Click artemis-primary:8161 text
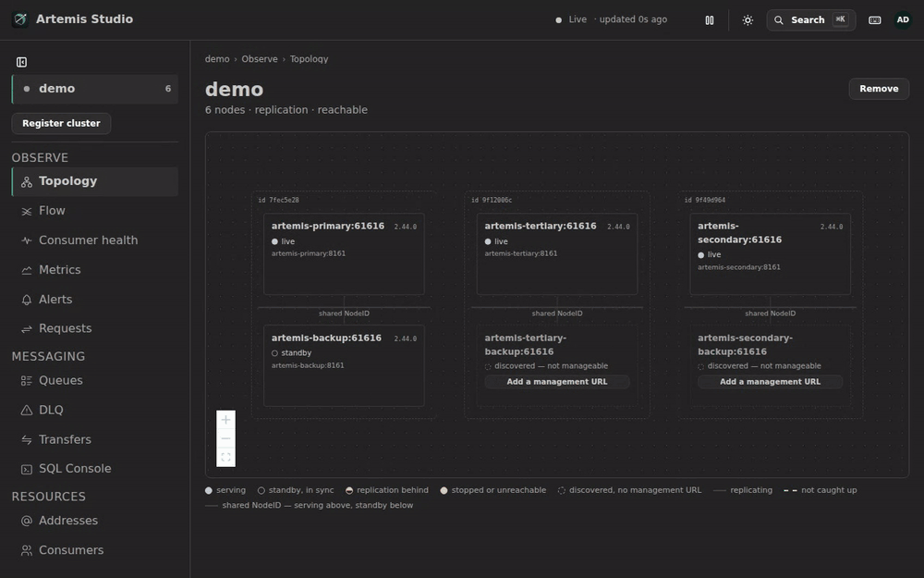 click(x=309, y=253)
